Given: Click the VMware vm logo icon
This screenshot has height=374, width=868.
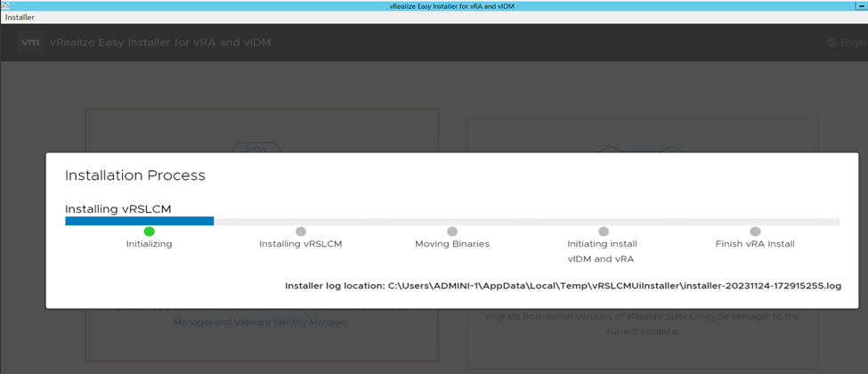Looking at the screenshot, I should coord(30,43).
